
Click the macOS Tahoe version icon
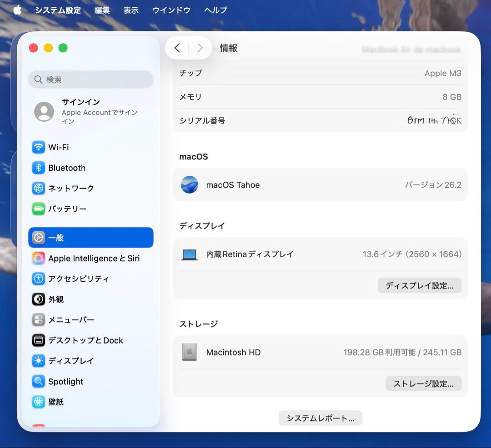tap(190, 185)
